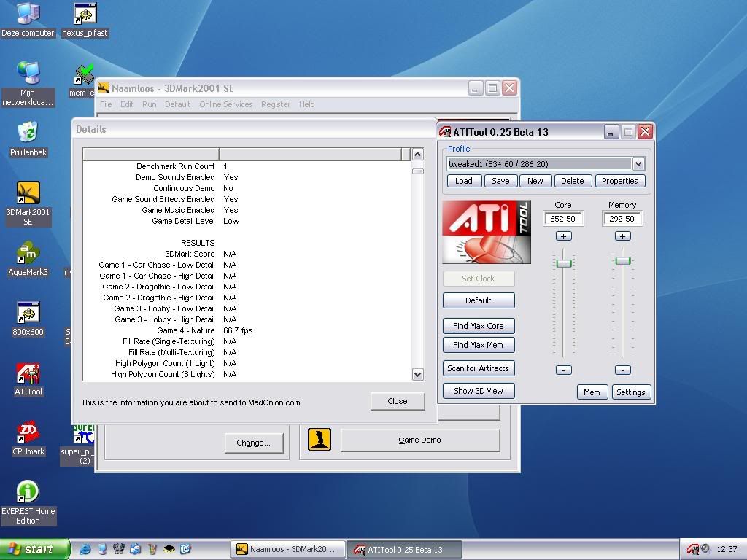
Task: Start Find Max Mem
Action: [479, 345]
